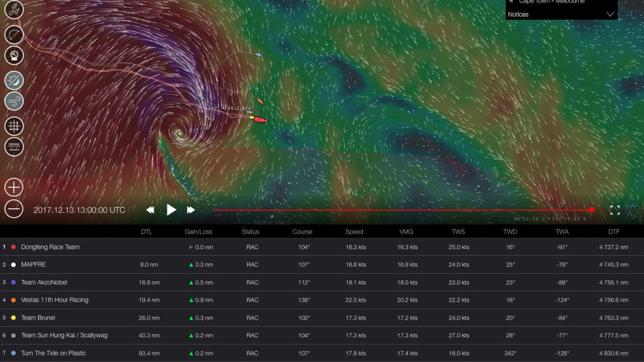644x362 pixels.
Task: Toggle MAPFRE white color dot
Action: [x=13, y=264]
